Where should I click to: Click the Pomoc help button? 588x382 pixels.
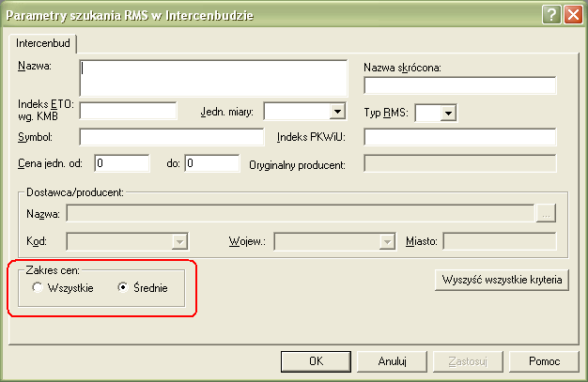[544, 360]
